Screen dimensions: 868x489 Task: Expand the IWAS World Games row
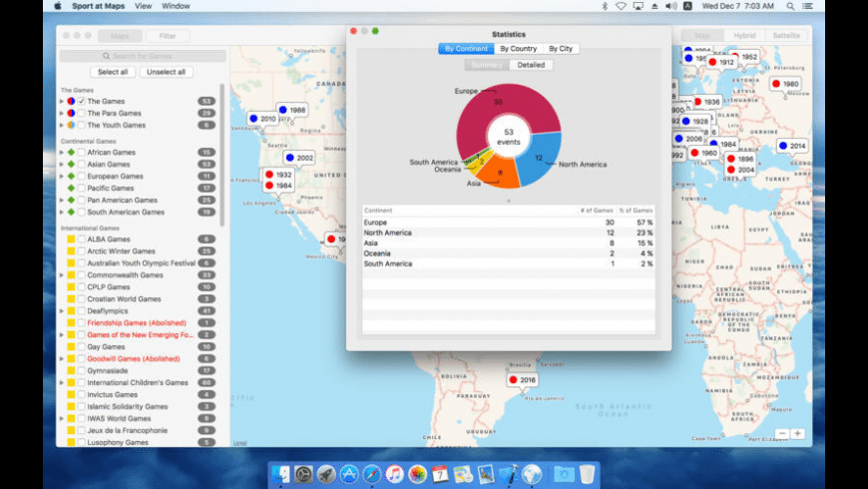62,419
